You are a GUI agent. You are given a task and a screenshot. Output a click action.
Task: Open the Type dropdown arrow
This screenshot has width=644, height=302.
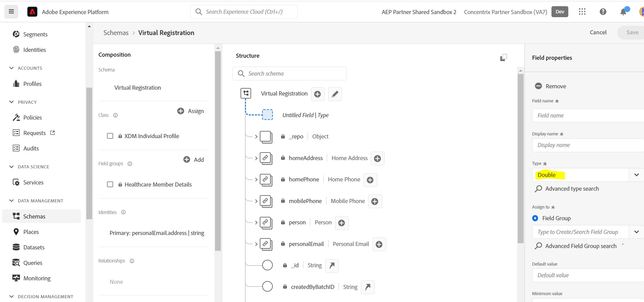[636, 175]
